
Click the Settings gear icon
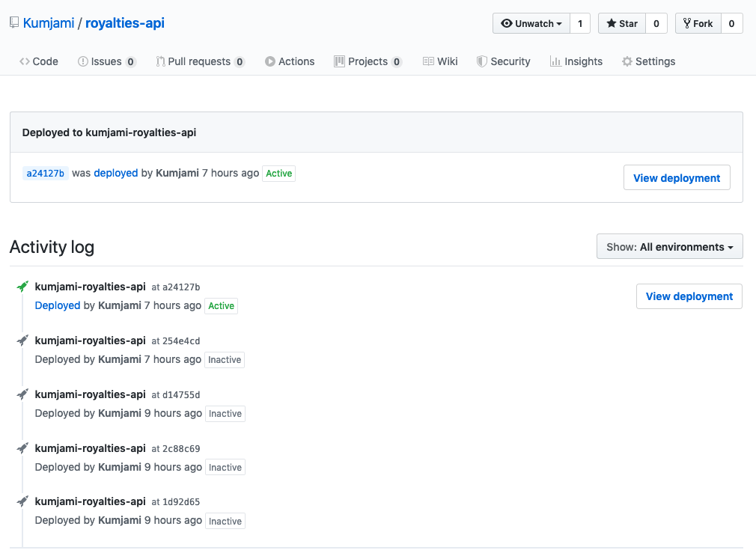[x=627, y=61]
